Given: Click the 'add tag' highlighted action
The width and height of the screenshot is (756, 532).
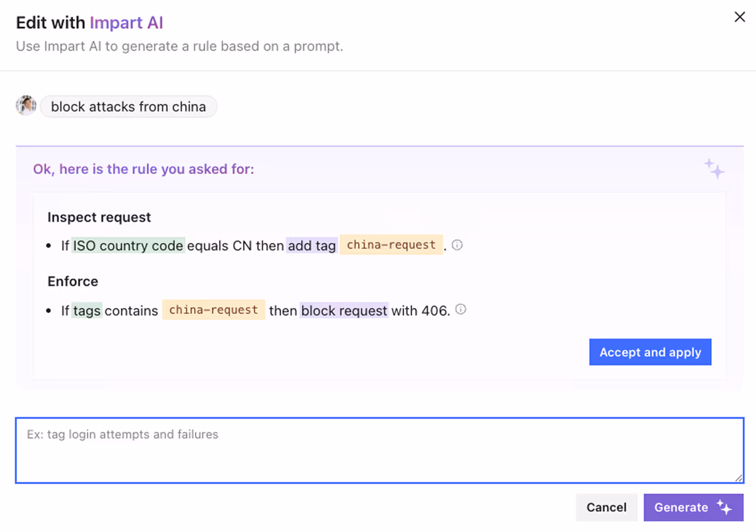Looking at the screenshot, I should click(x=312, y=245).
